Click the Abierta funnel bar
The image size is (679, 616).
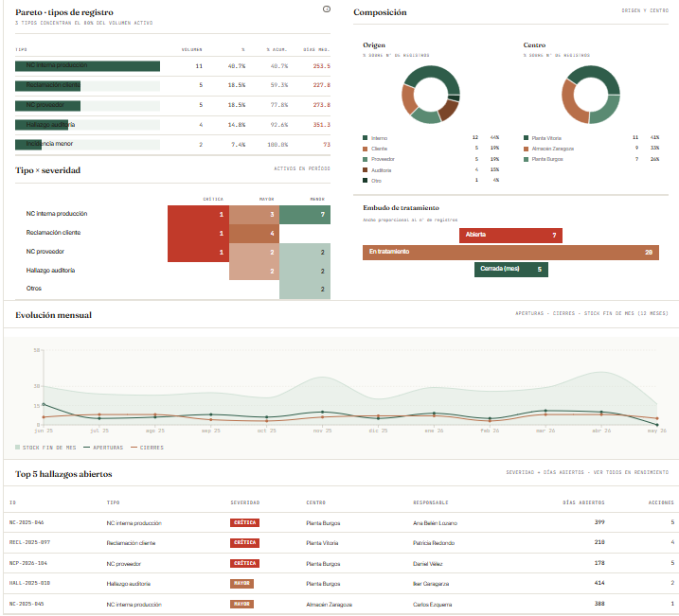point(510,236)
